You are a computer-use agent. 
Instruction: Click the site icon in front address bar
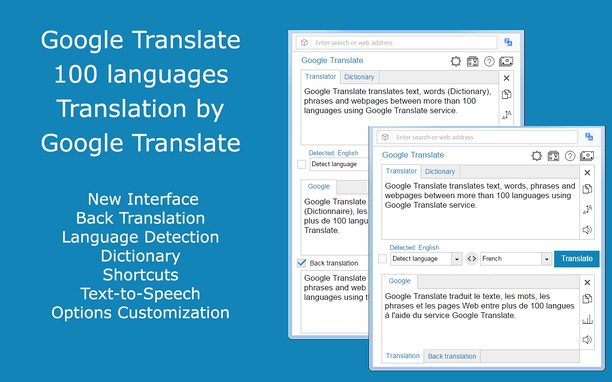pyautogui.click(x=385, y=137)
